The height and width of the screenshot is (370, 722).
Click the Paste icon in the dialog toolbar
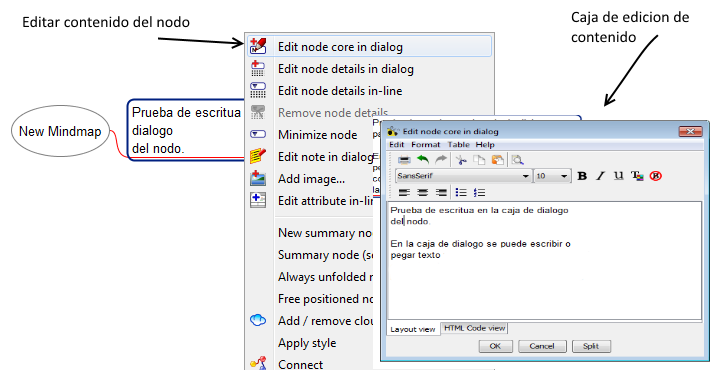[x=498, y=160]
